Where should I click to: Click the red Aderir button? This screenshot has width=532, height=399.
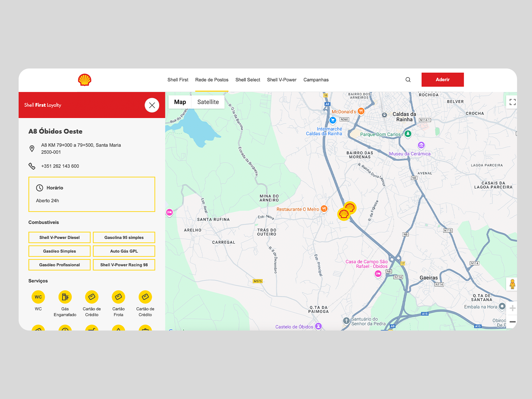tap(443, 80)
